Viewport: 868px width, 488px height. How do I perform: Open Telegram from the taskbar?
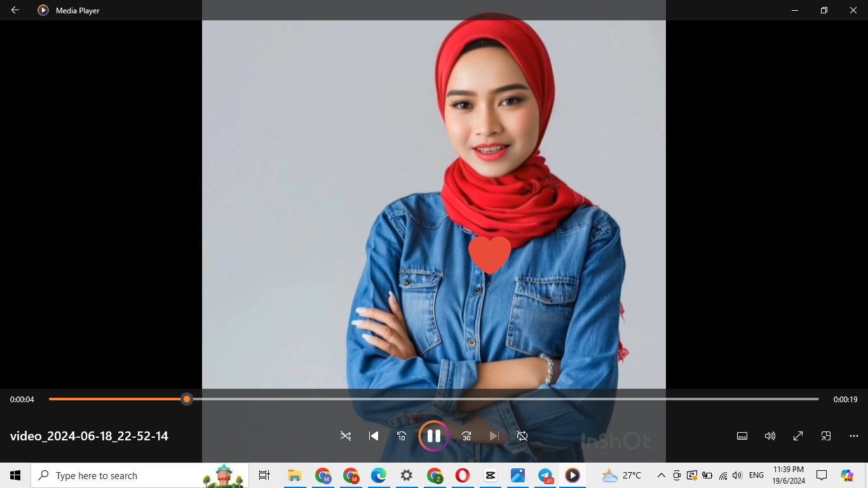click(x=546, y=475)
